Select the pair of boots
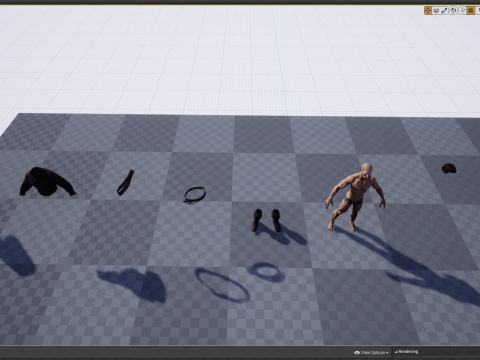Screen dimensions: 480x360 (266, 220)
